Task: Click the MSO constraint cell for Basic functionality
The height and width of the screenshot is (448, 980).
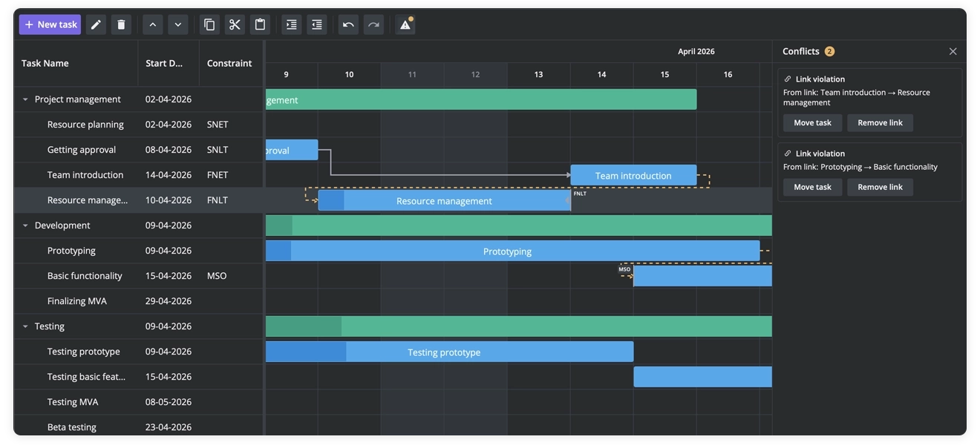Action: pos(231,276)
